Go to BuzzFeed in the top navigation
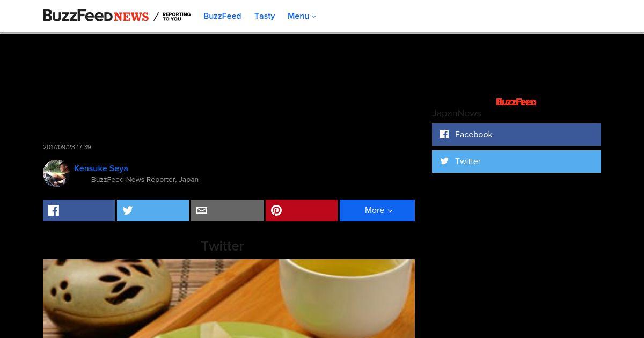644x338 pixels. (x=222, y=16)
